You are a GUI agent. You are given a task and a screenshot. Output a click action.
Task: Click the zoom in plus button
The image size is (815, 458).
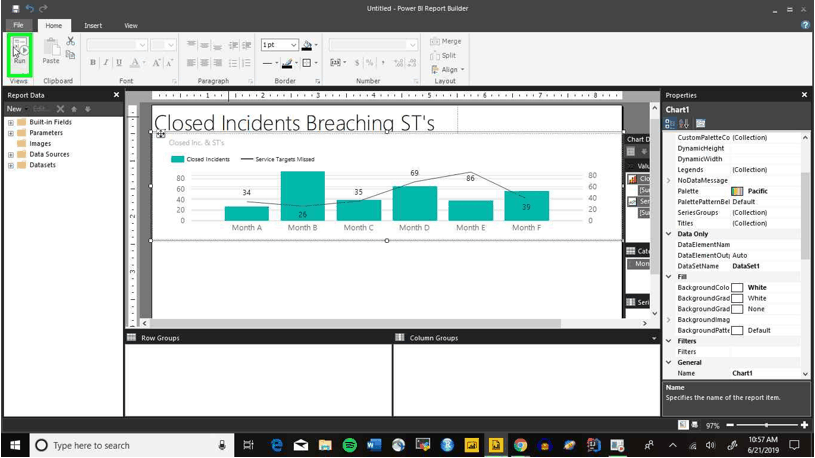[805, 425]
